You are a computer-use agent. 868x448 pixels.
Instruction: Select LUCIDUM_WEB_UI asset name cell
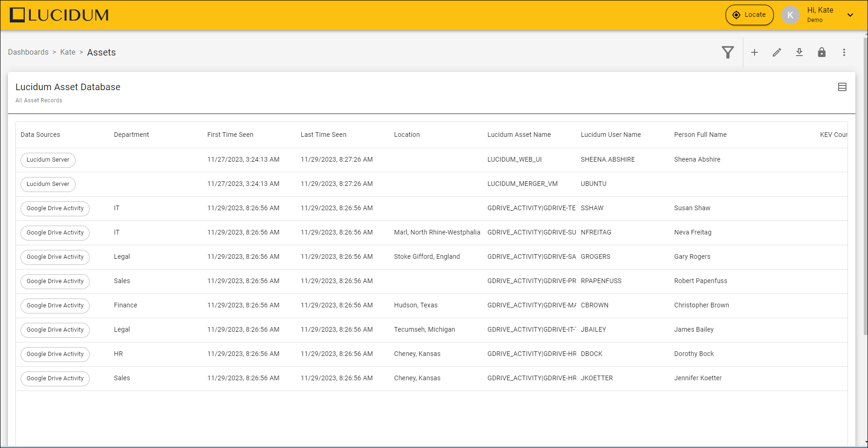(x=515, y=159)
